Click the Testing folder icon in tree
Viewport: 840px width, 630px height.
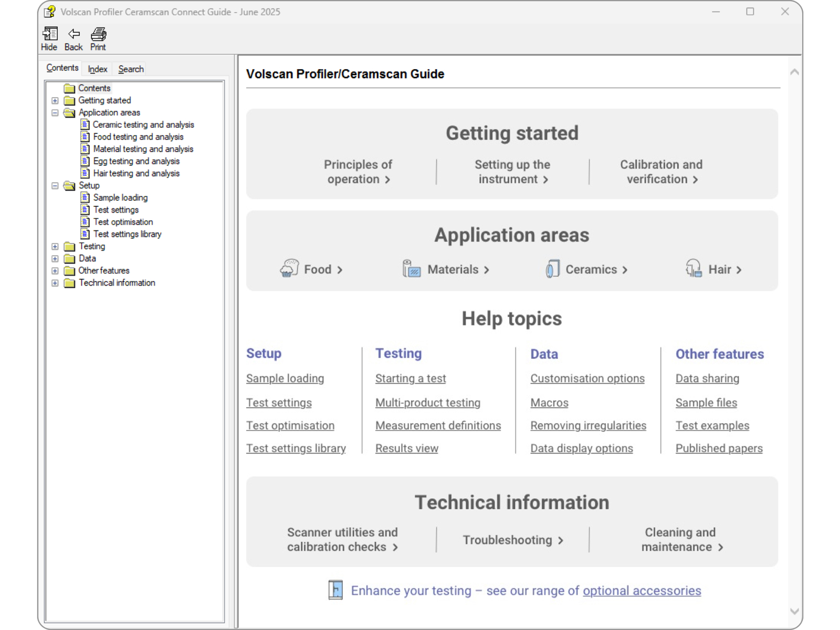coord(69,246)
